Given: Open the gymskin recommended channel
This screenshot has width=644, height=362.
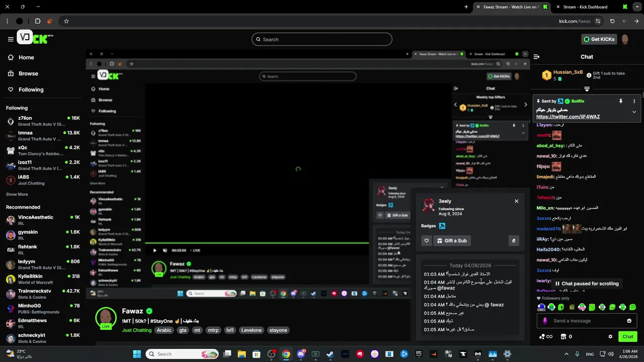Looking at the screenshot, I should click(43, 235).
